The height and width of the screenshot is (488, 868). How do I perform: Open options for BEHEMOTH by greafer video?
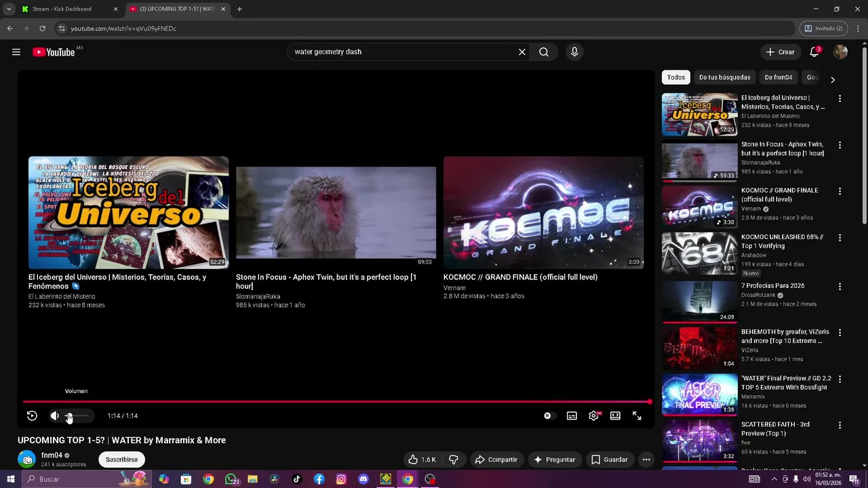pos(840,333)
